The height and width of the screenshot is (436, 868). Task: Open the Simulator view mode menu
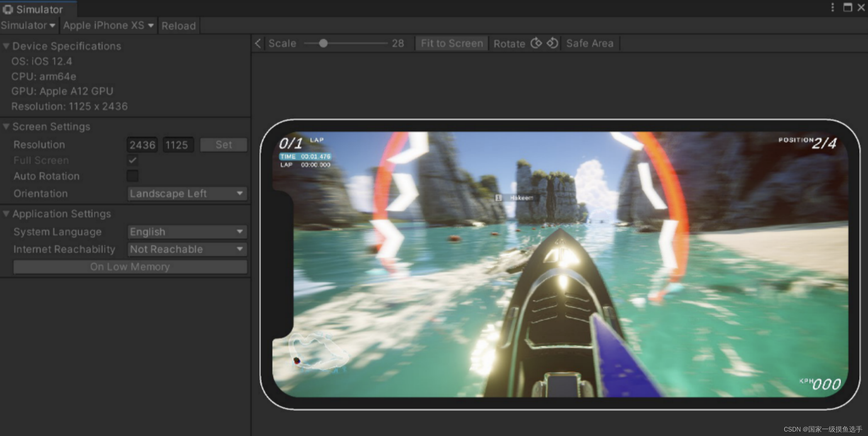click(x=28, y=25)
